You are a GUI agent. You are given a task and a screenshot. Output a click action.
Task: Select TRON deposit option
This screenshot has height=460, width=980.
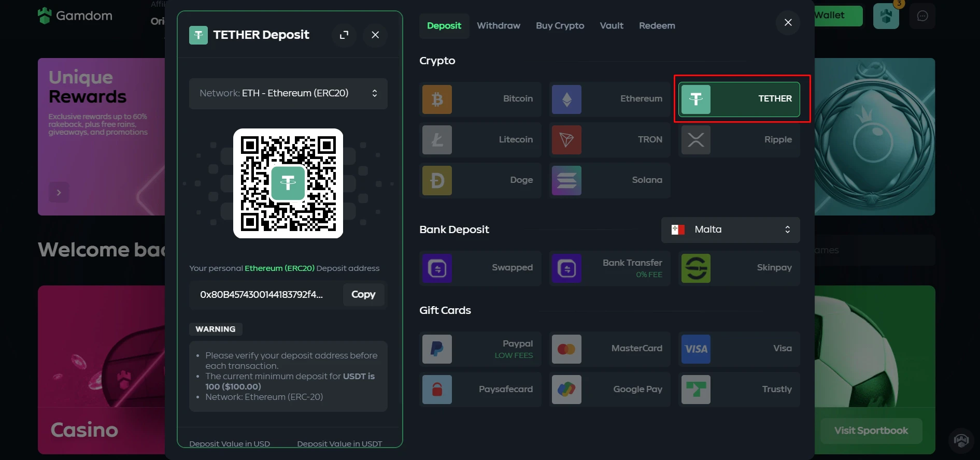point(610,140)
